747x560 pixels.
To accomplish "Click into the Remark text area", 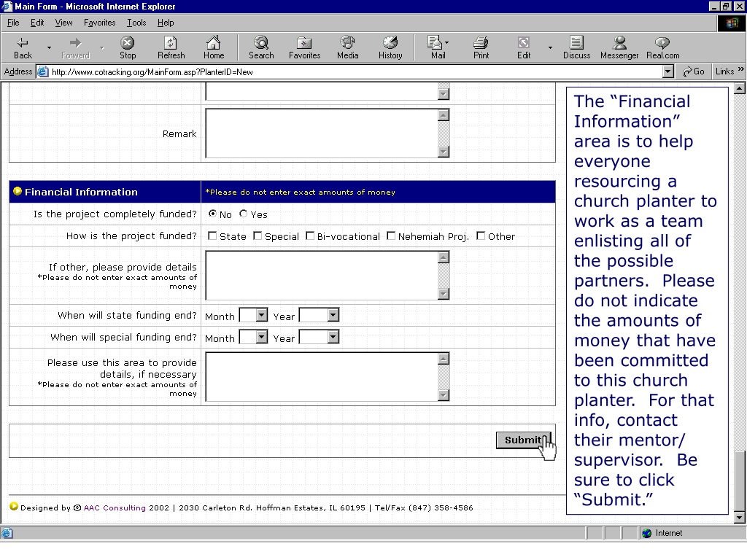I will coord(322,133).
